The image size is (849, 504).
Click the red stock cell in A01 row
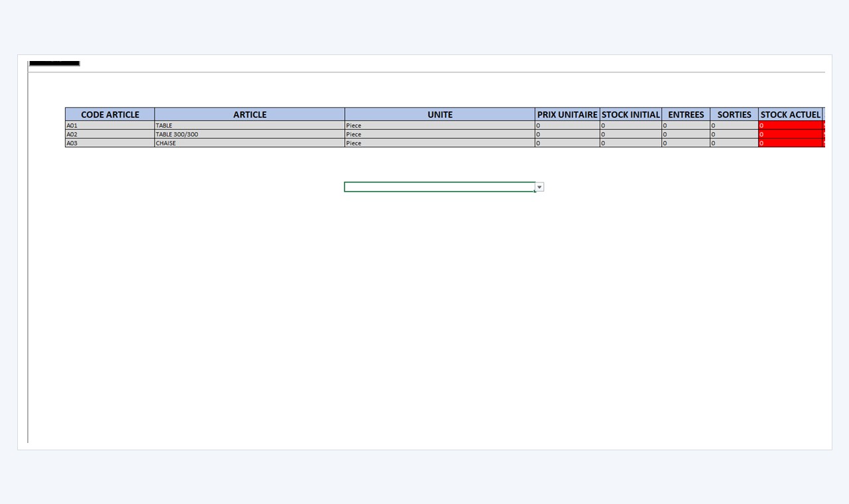(791, 125)
